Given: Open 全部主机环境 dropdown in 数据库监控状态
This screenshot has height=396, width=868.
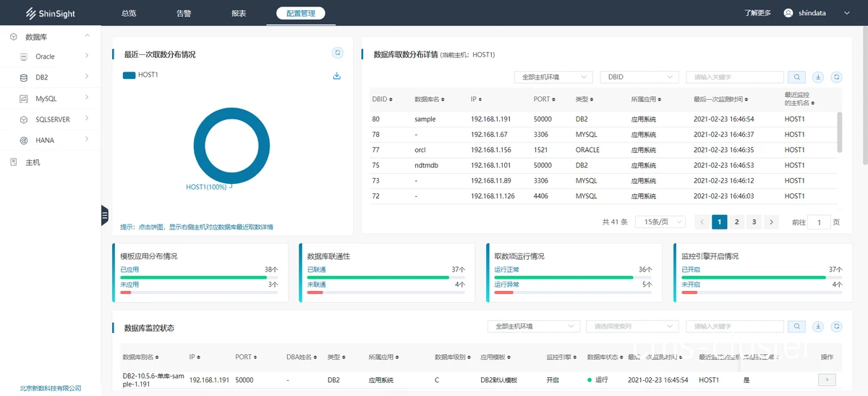Looking at the screenshot, I should (x=534, y=327).
